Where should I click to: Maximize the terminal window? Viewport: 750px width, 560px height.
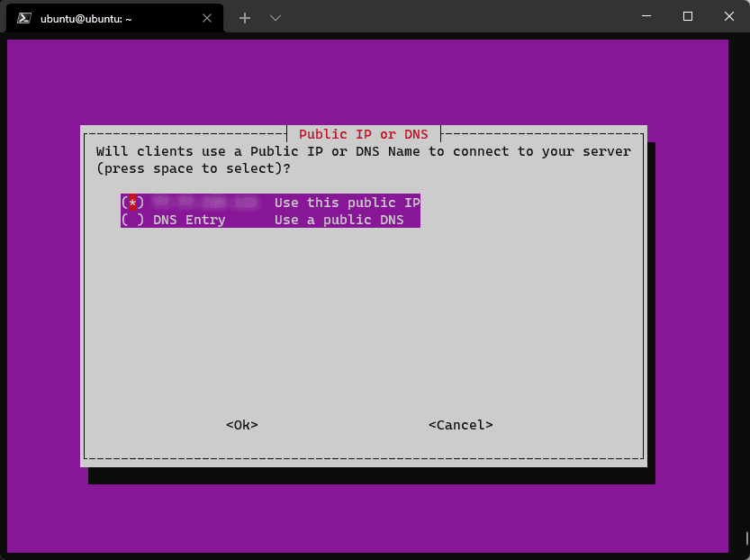[x=688, y=16]
